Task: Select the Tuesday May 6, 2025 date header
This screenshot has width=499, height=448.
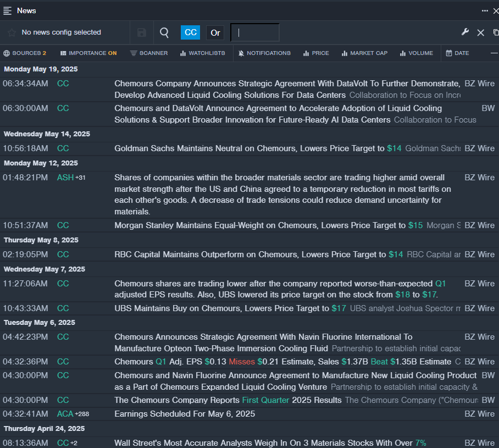Action: [40, 323]
